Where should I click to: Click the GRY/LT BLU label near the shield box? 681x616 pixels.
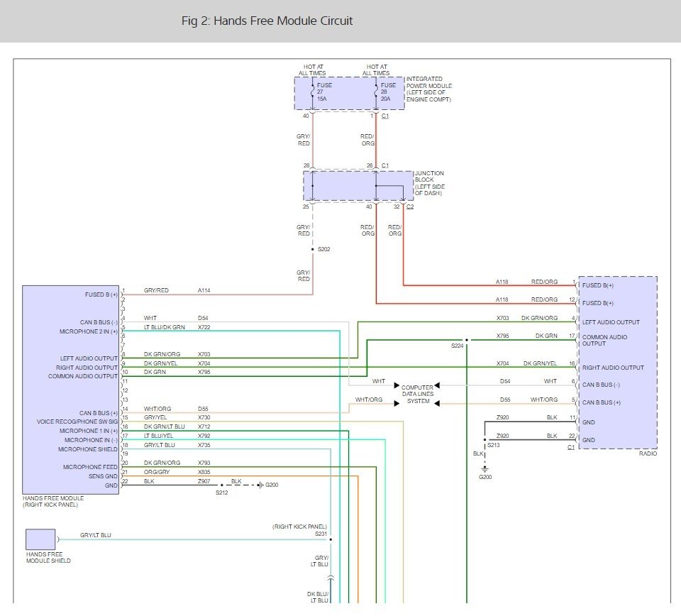(x=96, y=535)
